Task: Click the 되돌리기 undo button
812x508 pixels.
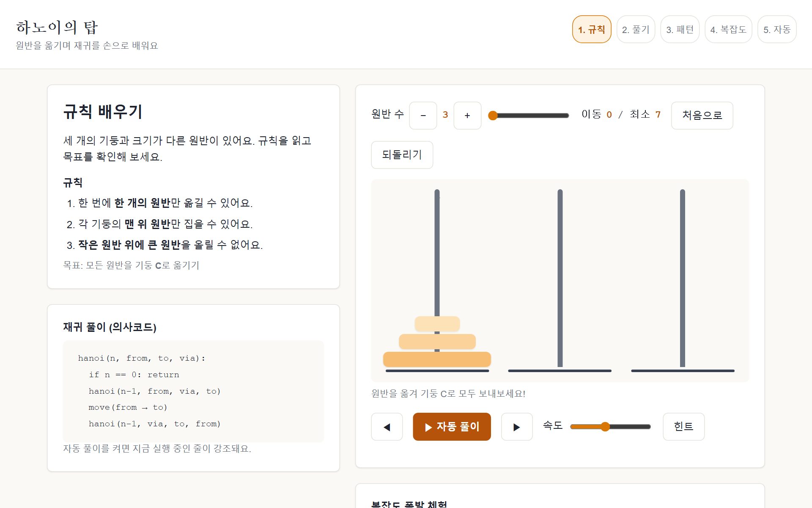Action: [x=402, y=155]
